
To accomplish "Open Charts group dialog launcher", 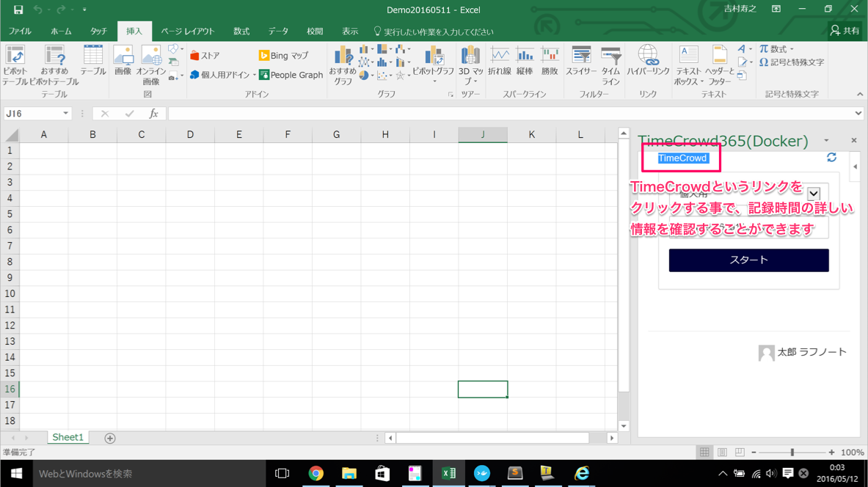I will (x=451, y=95).
